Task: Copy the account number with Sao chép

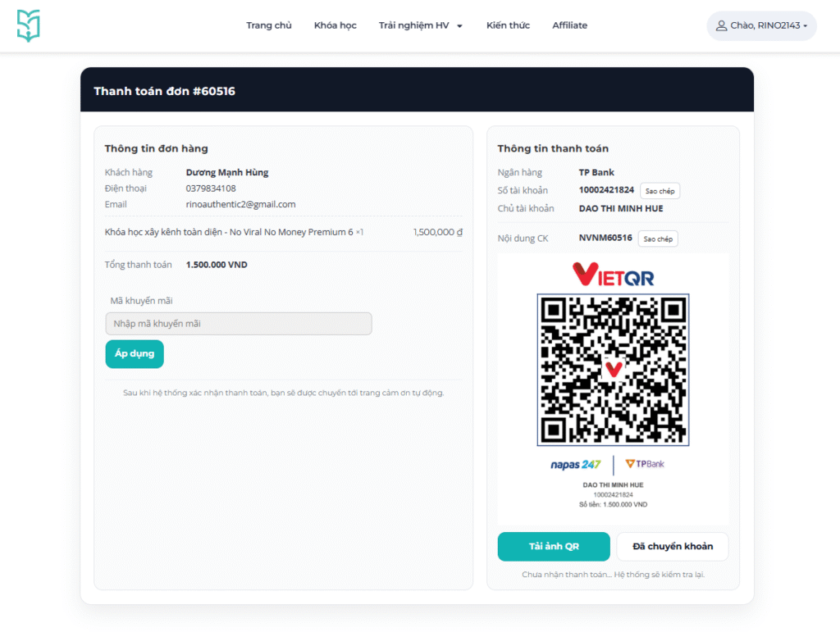Action: click(660, 191)
